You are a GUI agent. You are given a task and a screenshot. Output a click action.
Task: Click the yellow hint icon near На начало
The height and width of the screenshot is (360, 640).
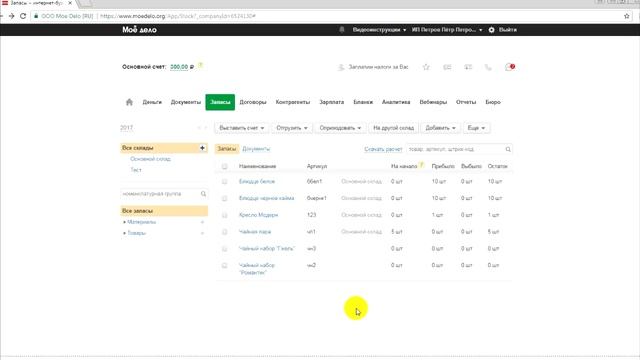point(422,165)
